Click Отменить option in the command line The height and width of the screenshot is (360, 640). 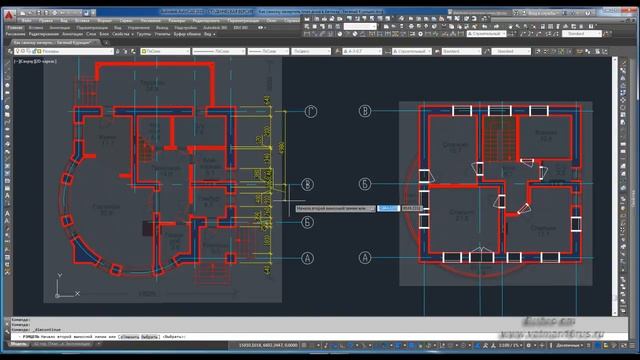[129, 337]
